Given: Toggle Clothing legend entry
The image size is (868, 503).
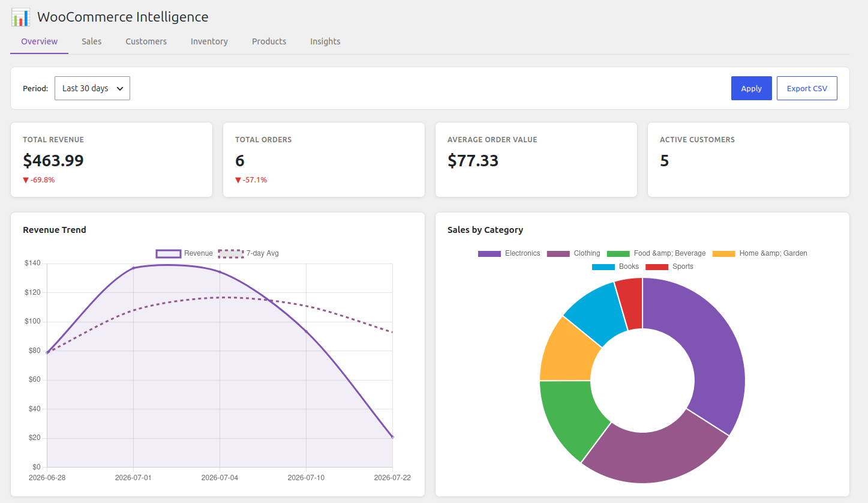Looking at the screenshot, I should pyautogui.click(x=573, y=253).
